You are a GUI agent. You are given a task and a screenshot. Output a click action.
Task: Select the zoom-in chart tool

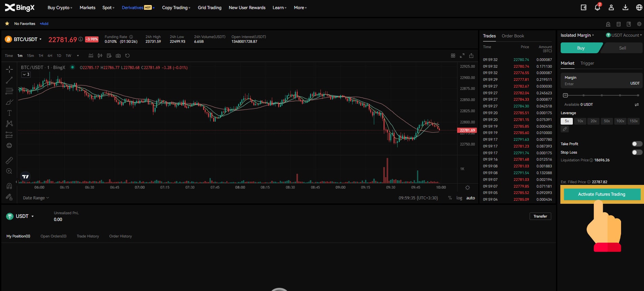click(x=9, y=171)
